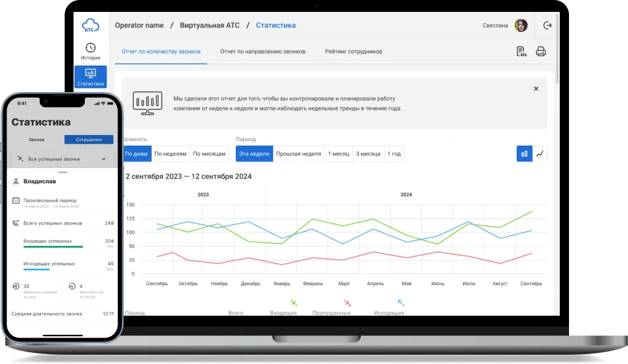The width and height of the screenshot is (628, 364).
Task: Click the Входящих column header
Action: tap(283, 313)
